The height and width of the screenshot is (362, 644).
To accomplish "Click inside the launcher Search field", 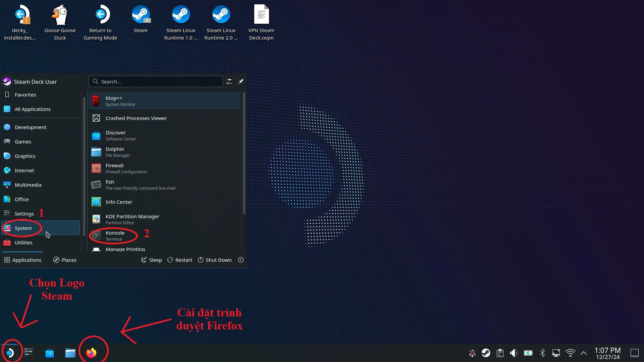I will pyautogui.click(x=156, y=81).
